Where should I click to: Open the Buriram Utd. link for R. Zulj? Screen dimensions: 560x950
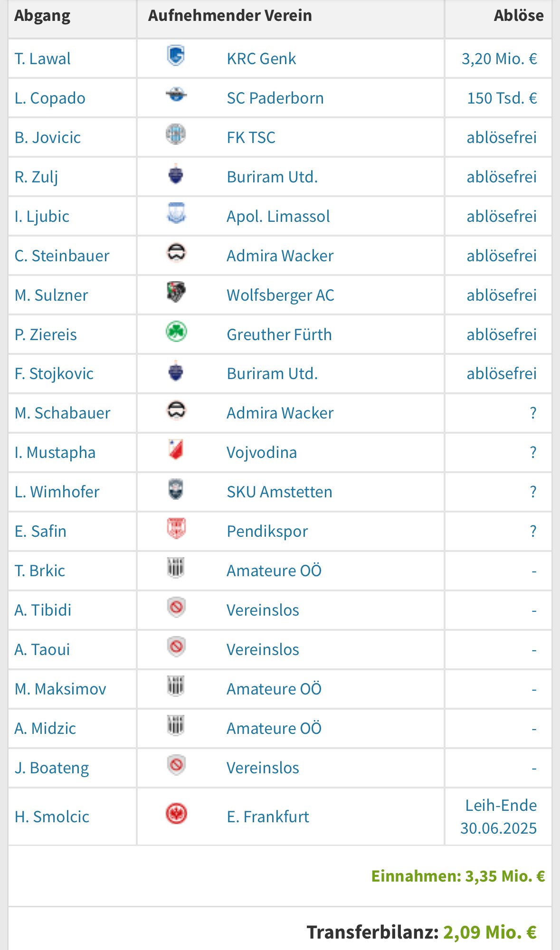(272, 177)
